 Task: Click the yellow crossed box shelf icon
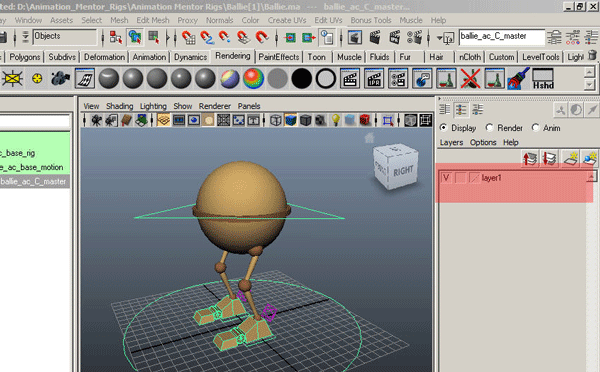point(12,78)
